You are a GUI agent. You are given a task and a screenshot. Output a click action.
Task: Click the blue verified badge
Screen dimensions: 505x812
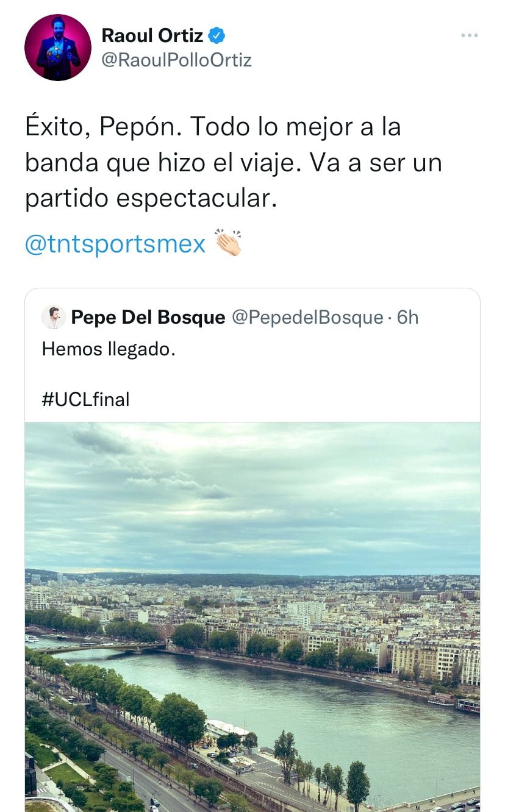(217, 35)
